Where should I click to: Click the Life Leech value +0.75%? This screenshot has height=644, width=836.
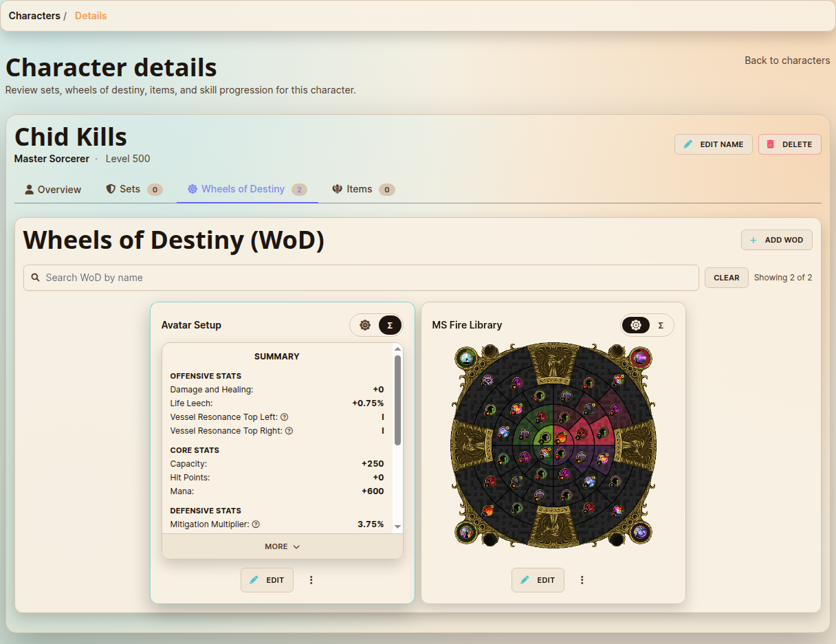pos(368,403)
